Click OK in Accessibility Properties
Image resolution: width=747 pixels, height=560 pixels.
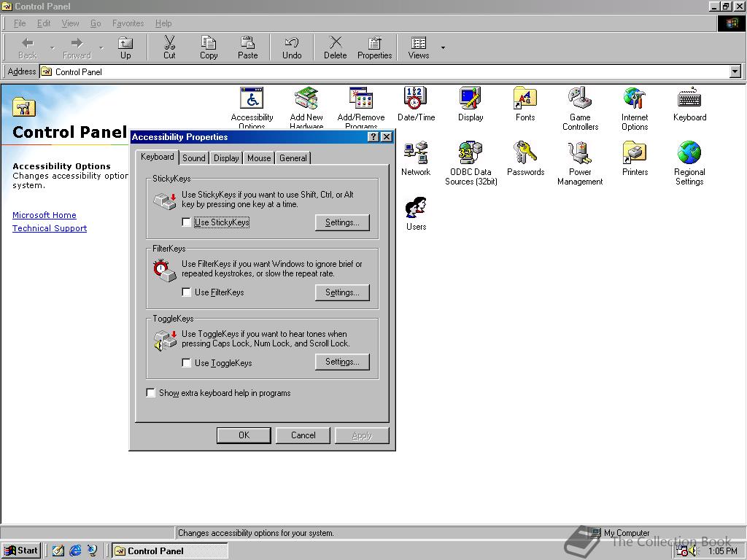[x=244, y=435]
